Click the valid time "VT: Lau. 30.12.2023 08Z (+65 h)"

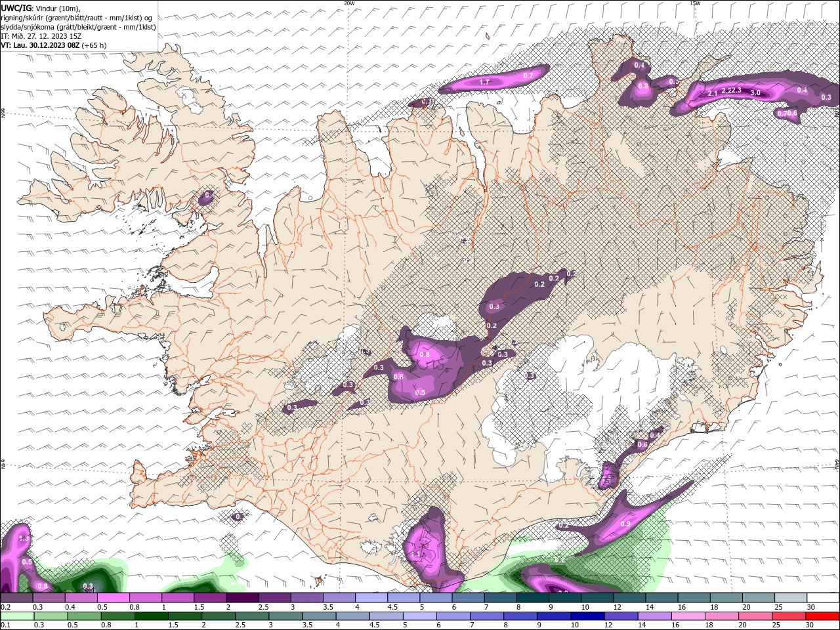[x=53, y=45]
